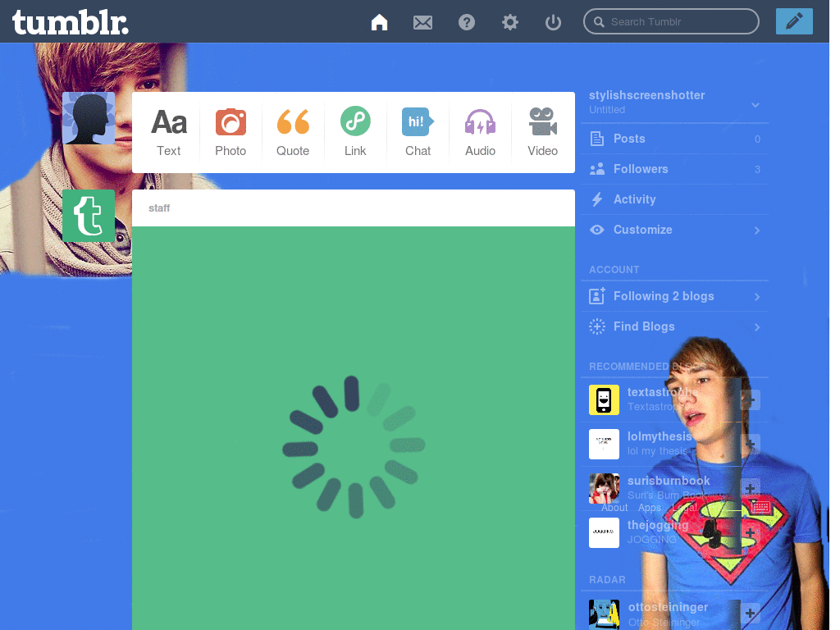Click the Customize eye icon
The image size is (840, 630).
tap(597, 230)
